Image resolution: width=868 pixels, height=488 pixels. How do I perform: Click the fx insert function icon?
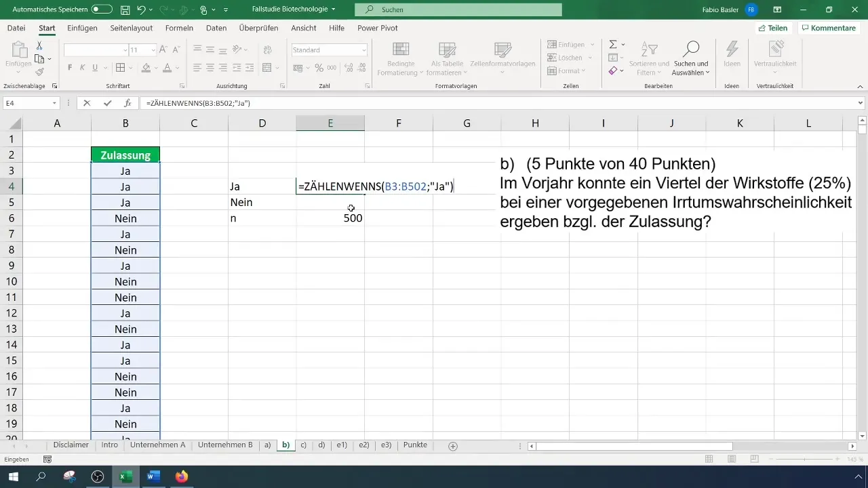(127, 103)
